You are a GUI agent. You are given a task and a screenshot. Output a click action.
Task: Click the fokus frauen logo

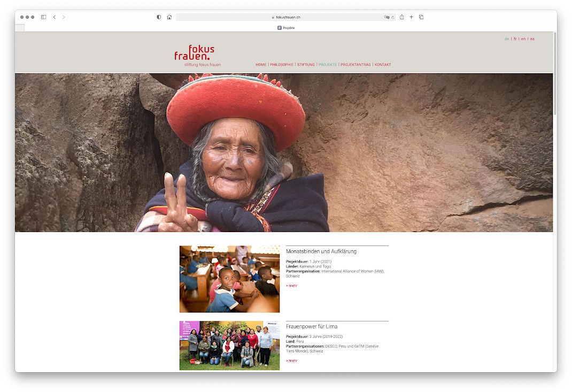click(195, 53)
